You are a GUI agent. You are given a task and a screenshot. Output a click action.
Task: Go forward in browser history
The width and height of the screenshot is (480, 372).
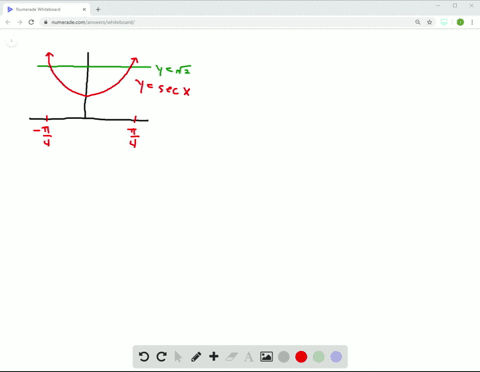click(x=20, y=22)
